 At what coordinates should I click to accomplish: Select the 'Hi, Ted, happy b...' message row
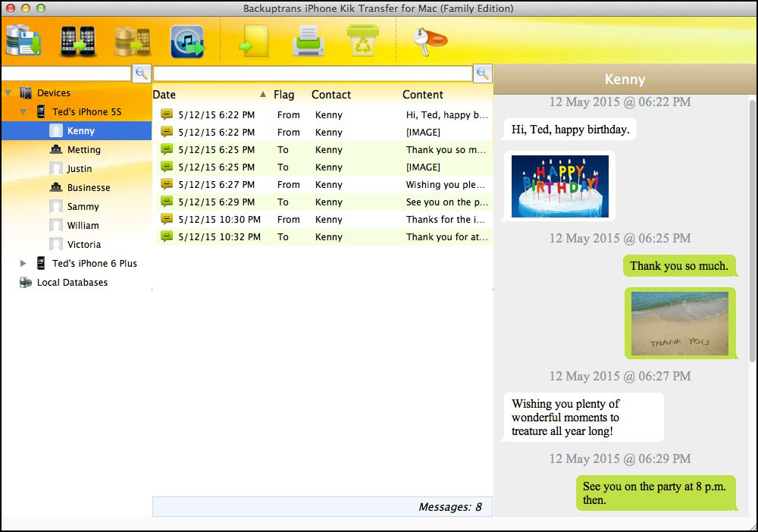coord(323,115)
